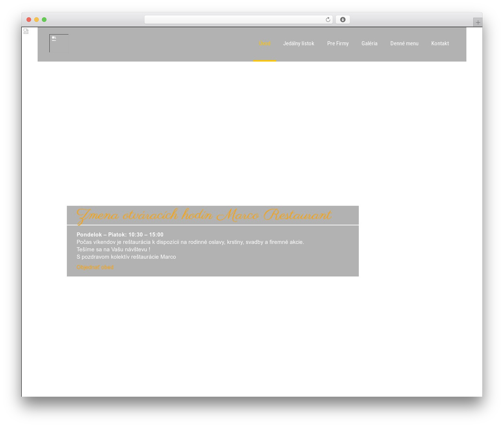The height and width of the screenshot is (427, 504).
Task: Go to Jedálny lístok page
Action: (298, 43)
